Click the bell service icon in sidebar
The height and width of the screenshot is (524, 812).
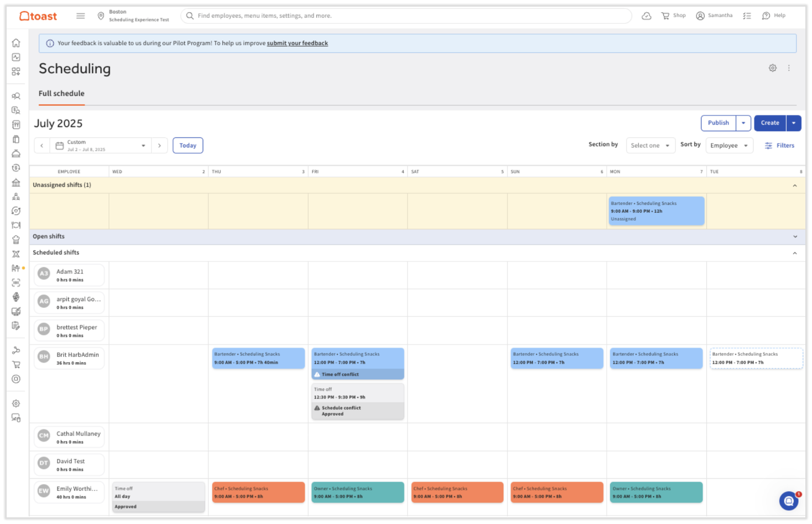pos(16,153)
